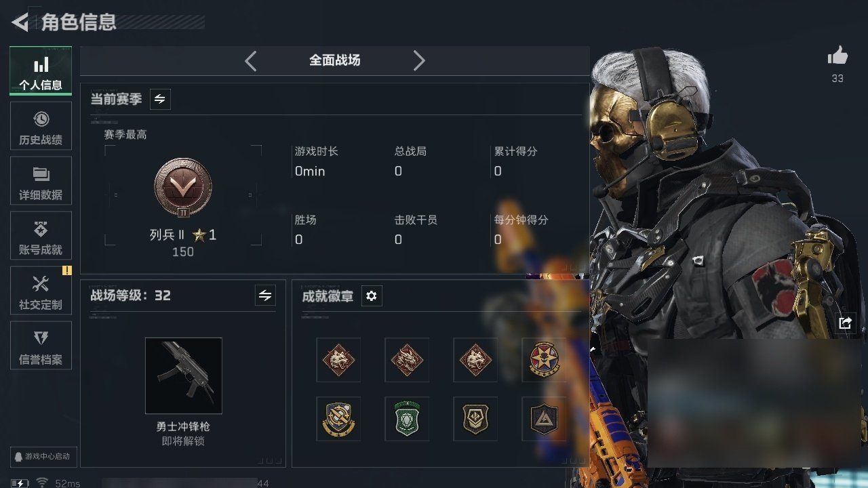Toggle the 战场等级 swap button
Image resolution: width=868 pixels, height=488 pixels.
click(x=265, y=296)
